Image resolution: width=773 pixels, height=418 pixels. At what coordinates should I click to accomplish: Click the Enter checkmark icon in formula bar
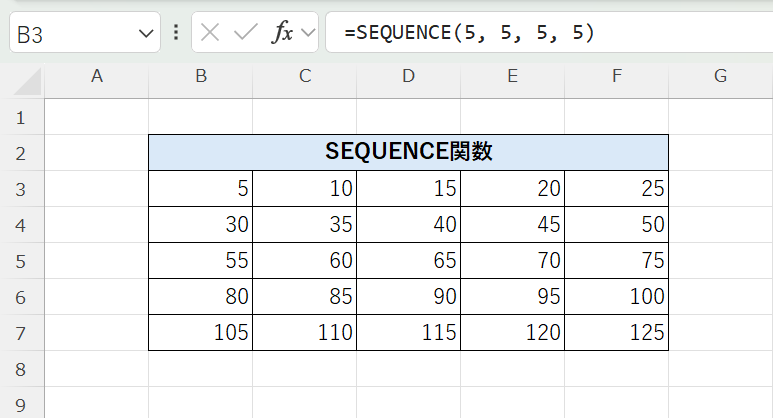(245, 33)
